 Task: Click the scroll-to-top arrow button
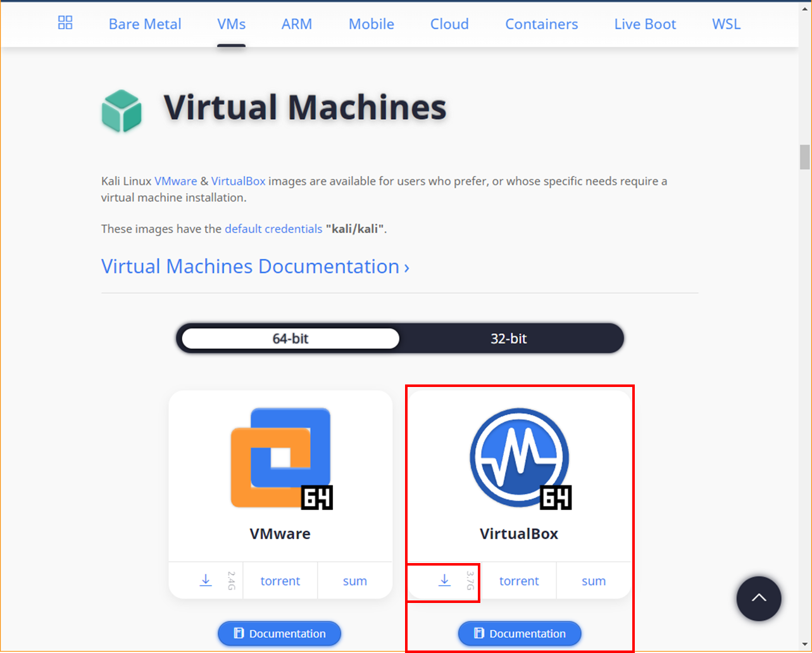click(758, 598)
